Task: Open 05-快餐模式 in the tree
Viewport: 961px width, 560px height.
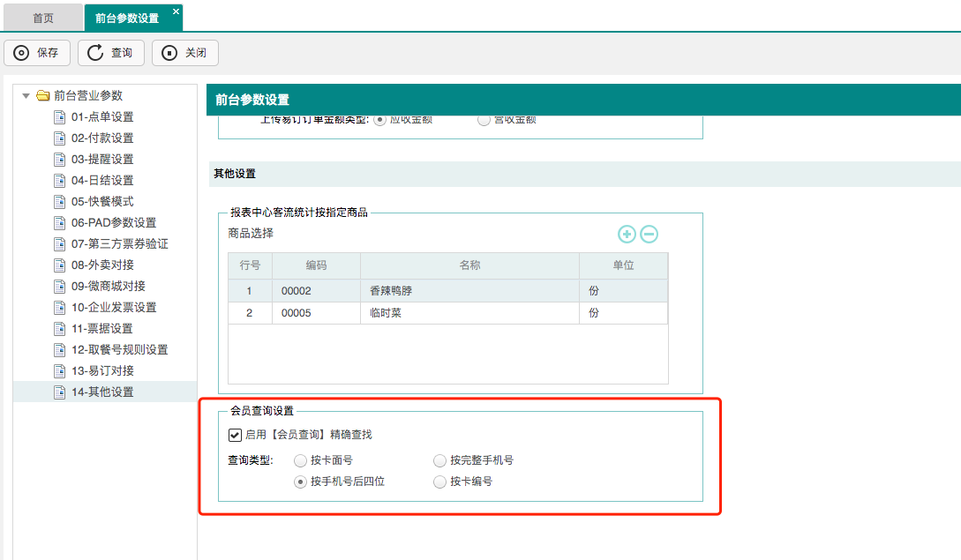Action: point(102,202)
